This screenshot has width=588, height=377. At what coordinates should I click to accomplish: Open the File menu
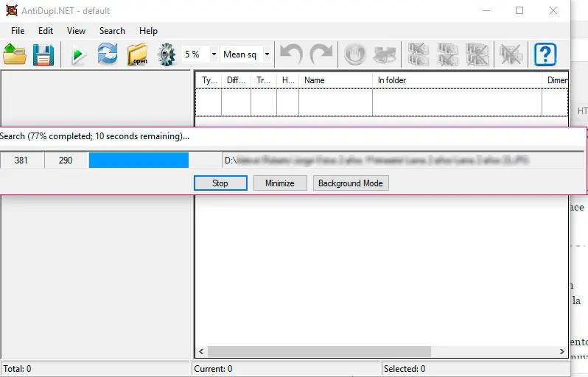coord(18,31)
